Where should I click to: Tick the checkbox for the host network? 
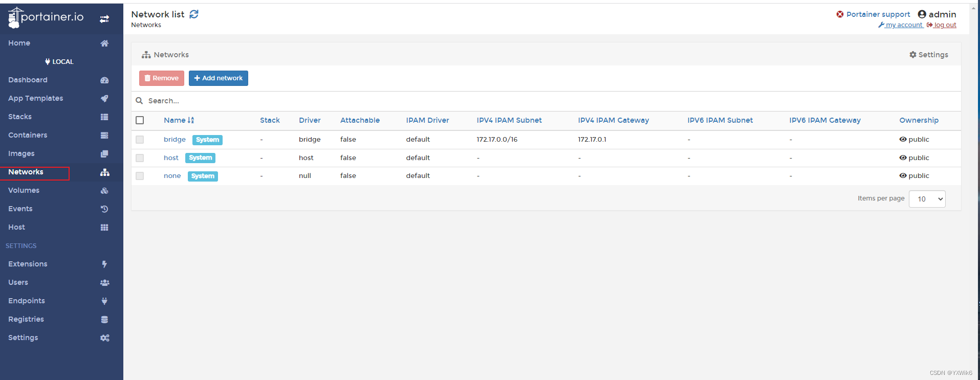point(140,158)
